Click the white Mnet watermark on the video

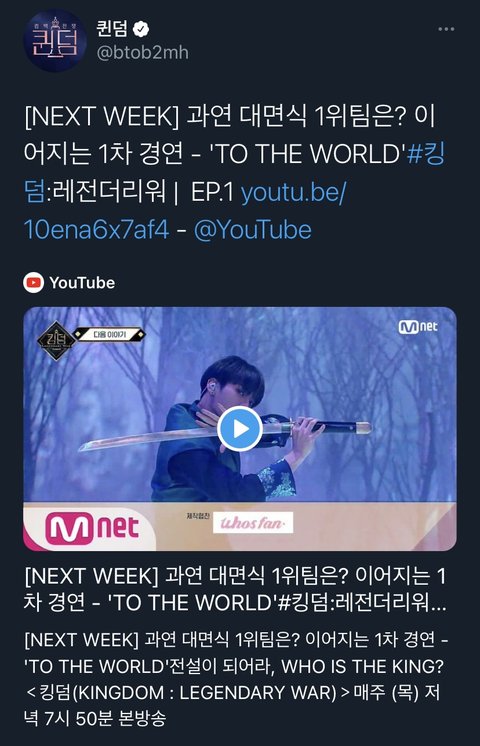click(x=418, y=327)
